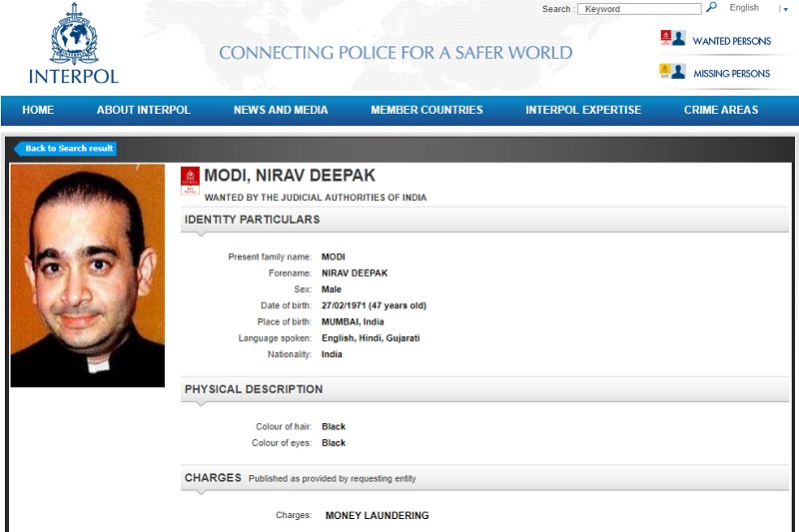Open the MISSING PERSONS link
799x532 pixels.
[732, 74]
